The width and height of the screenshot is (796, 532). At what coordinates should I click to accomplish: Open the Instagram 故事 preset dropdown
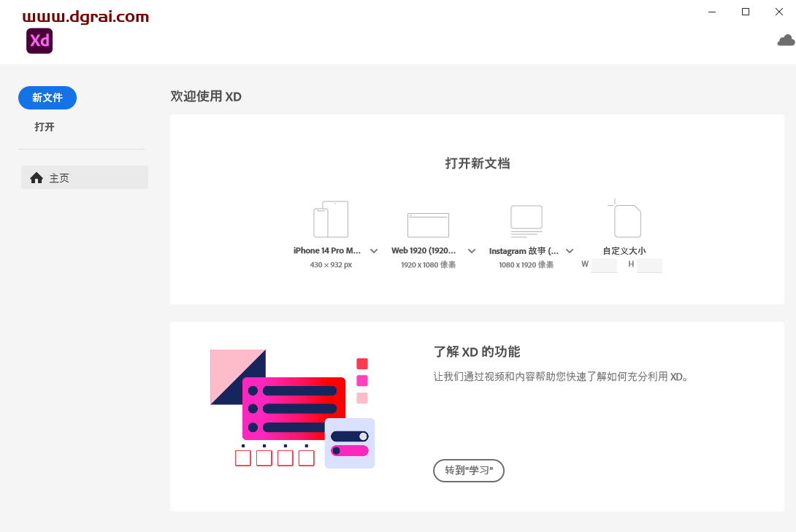(570, 250)
